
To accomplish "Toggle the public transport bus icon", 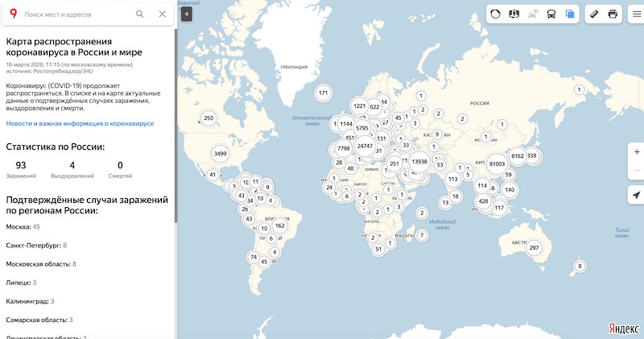I will [x=551, y=14].
